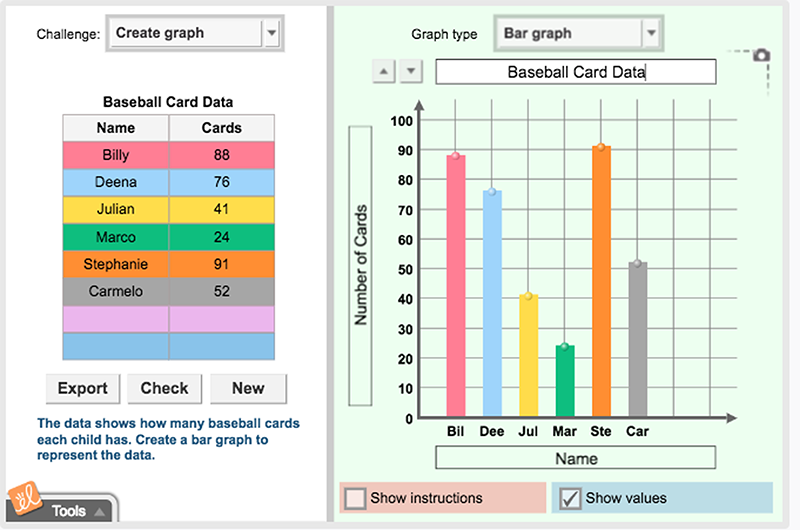Click the Name x-axis label field
This screenshot has width=800, height=530.
coord(576,458)
